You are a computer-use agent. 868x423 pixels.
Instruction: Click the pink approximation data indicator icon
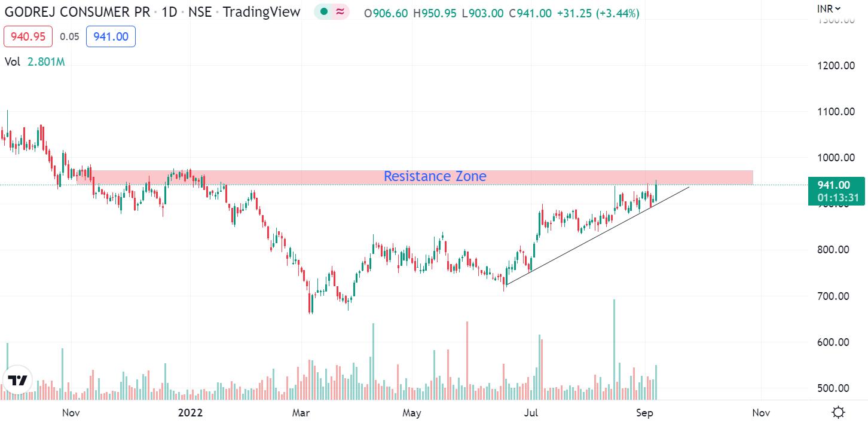coord(340,11)
